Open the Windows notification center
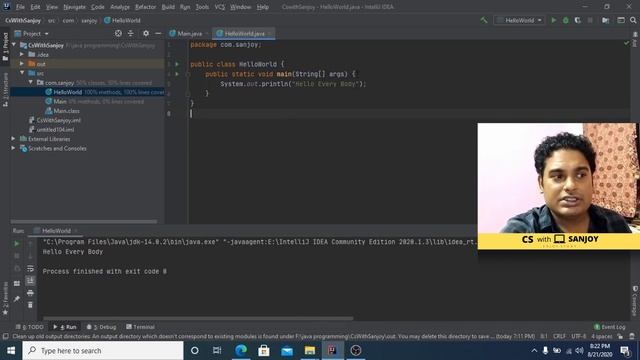This screenshot has width=640, height=360. point(624,350)
